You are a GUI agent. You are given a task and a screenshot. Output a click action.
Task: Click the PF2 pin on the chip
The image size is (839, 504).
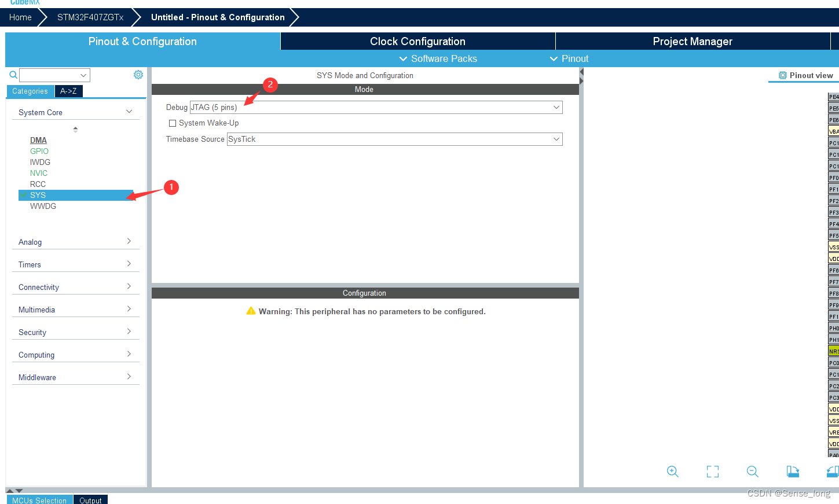[834, 201]
